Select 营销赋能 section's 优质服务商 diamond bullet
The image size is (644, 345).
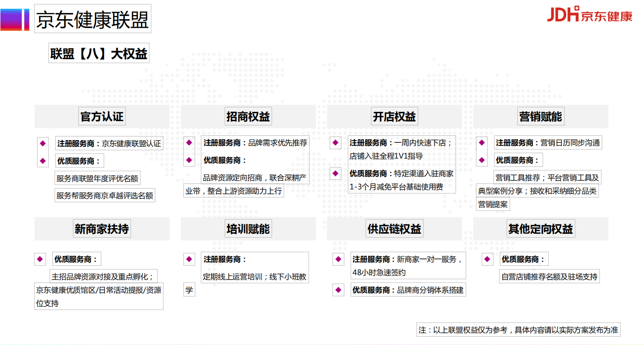click(x=482, y=160)
